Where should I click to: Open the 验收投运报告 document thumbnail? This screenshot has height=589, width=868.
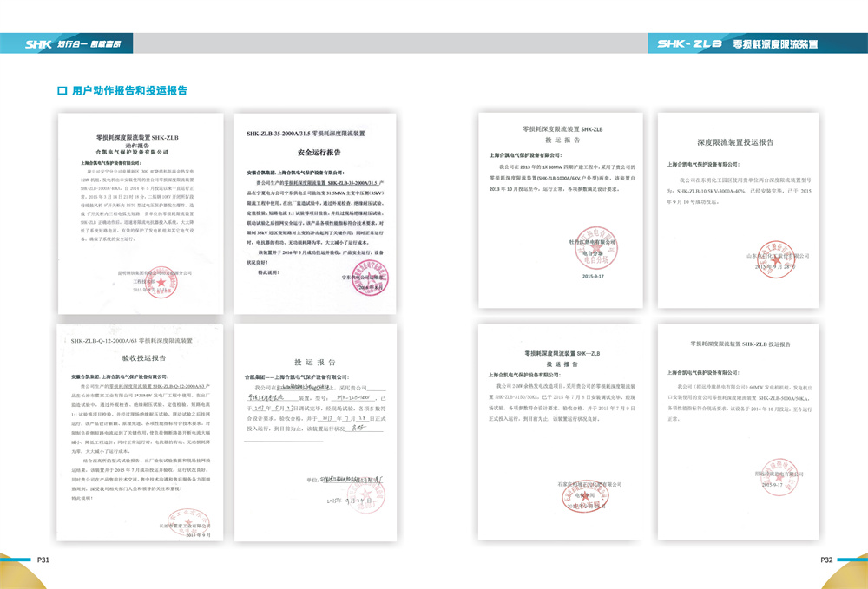(140, 433)
